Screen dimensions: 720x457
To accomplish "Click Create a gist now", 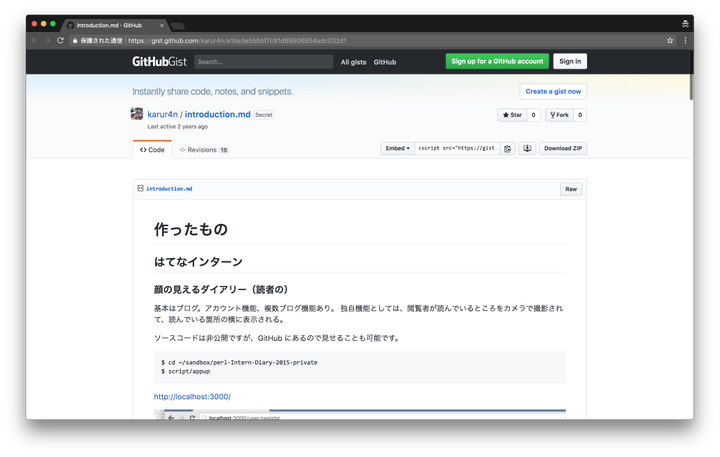I will [553, 91].
